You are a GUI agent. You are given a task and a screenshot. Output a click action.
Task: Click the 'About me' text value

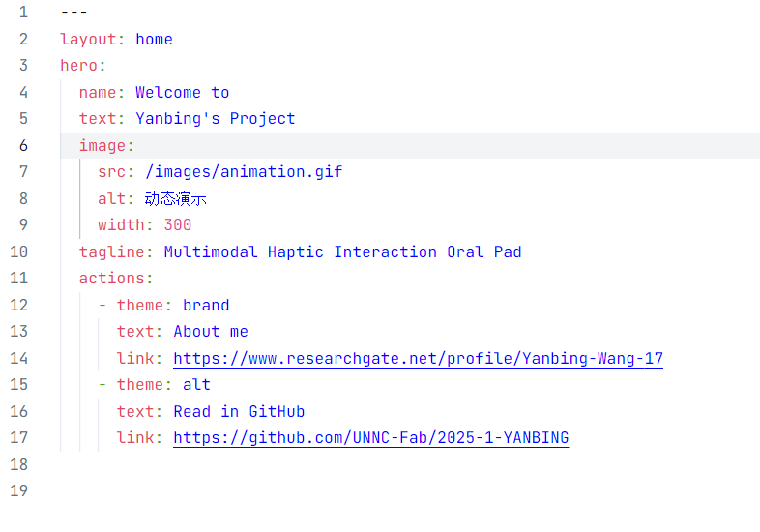coord(211,331)
